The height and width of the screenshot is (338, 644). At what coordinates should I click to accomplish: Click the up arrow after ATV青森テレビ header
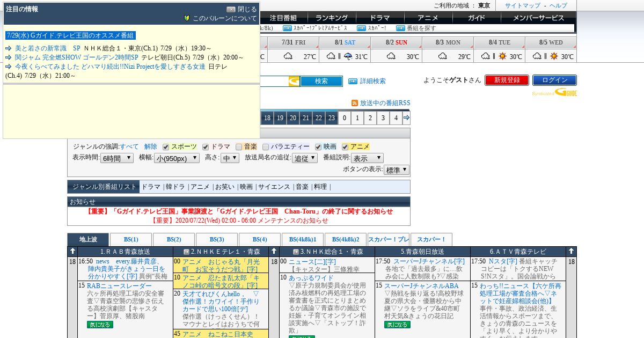(572, 251)
